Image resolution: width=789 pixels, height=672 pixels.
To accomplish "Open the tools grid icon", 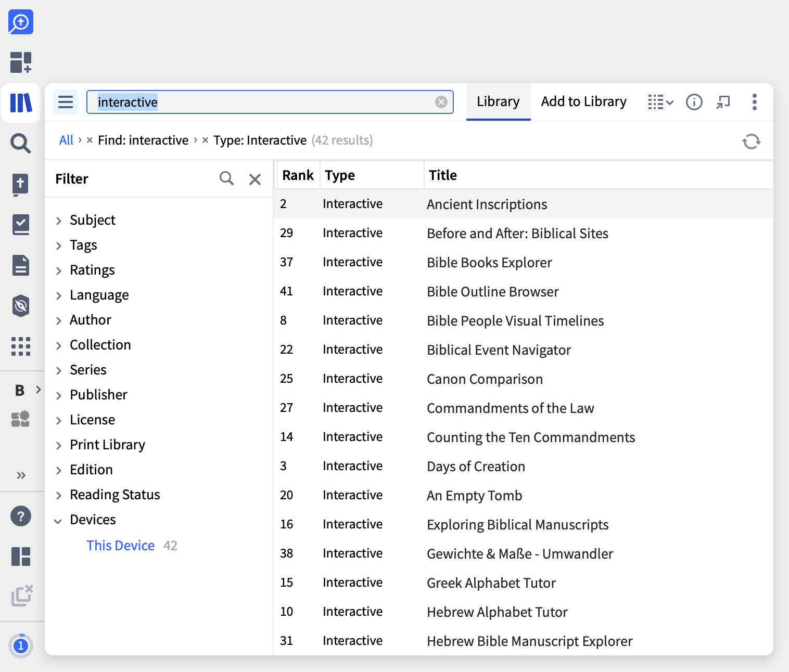I will click(21, 346).
